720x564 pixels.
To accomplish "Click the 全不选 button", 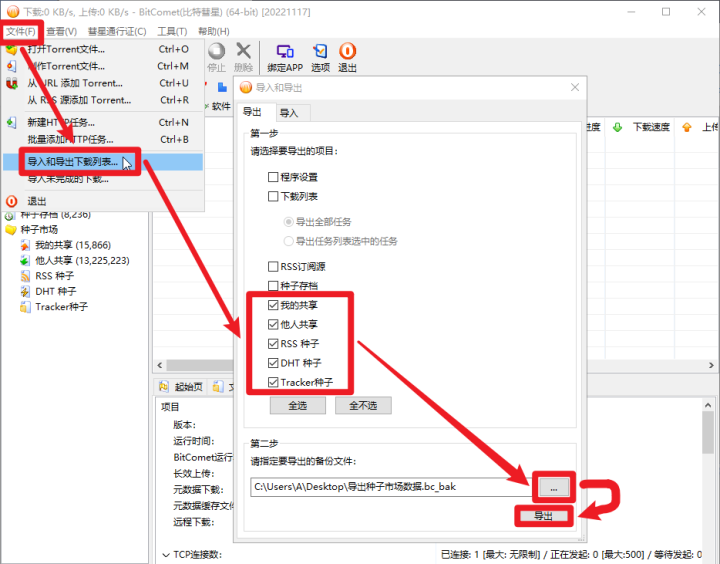I will (363, 406).
